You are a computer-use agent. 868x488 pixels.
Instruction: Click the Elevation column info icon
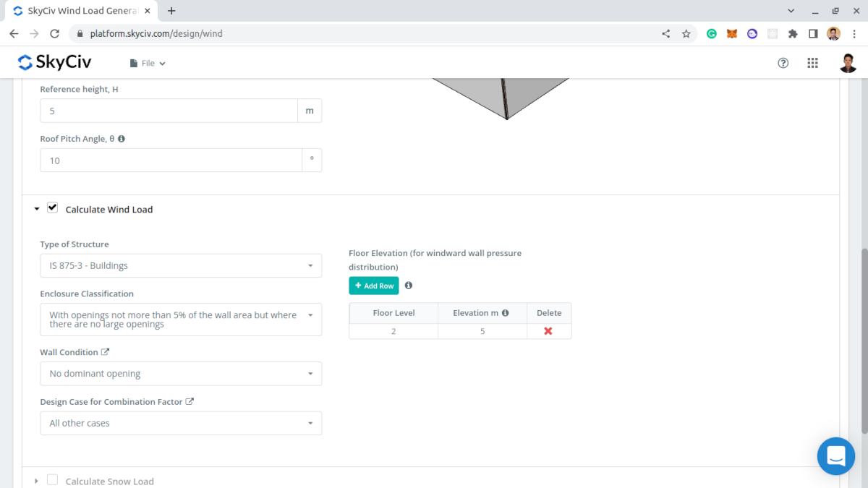click(505, 313)
